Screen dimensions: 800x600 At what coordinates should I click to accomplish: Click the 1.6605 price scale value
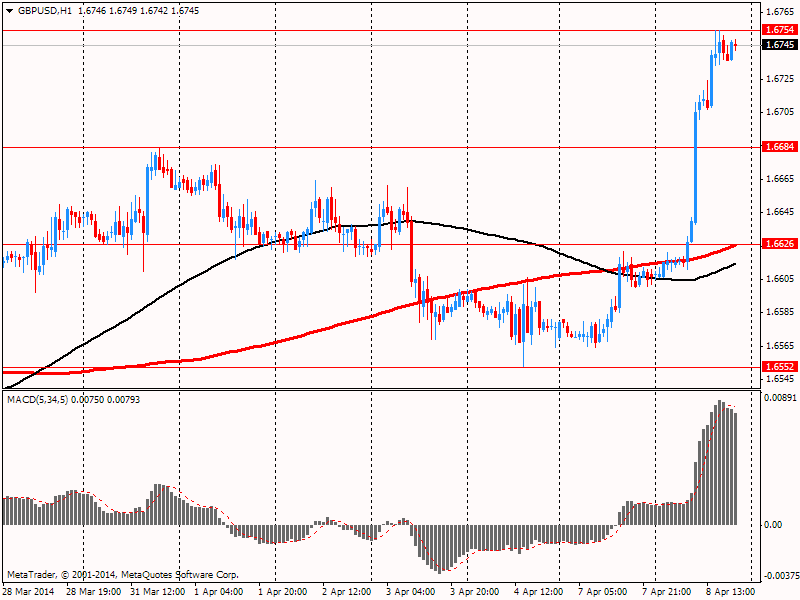tap(780, 279)
